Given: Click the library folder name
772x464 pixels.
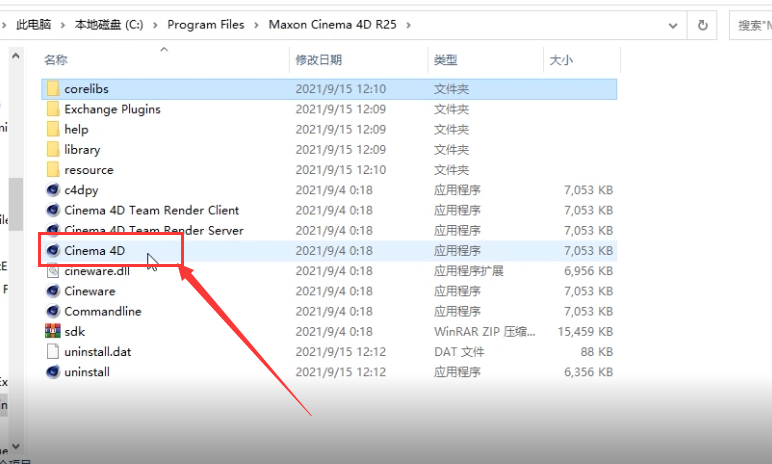Looking at the screenshot, I should coord(82,150).
